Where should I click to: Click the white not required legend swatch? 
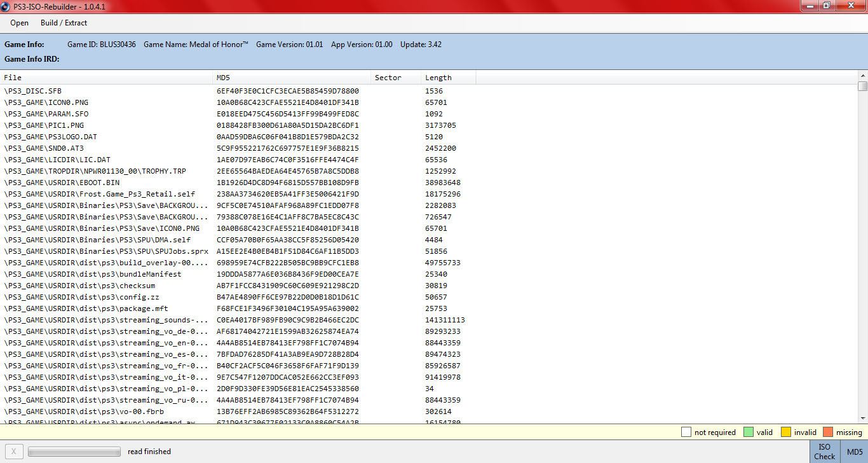(686, 432)
